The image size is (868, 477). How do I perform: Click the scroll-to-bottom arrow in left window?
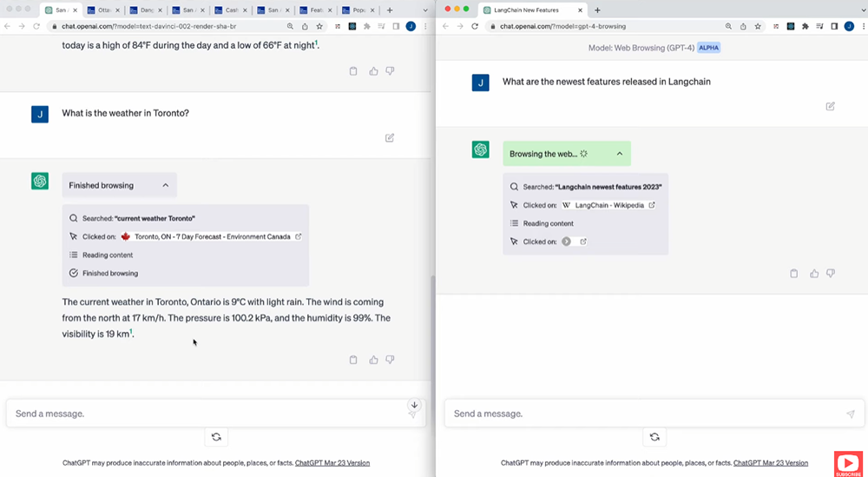414,404
